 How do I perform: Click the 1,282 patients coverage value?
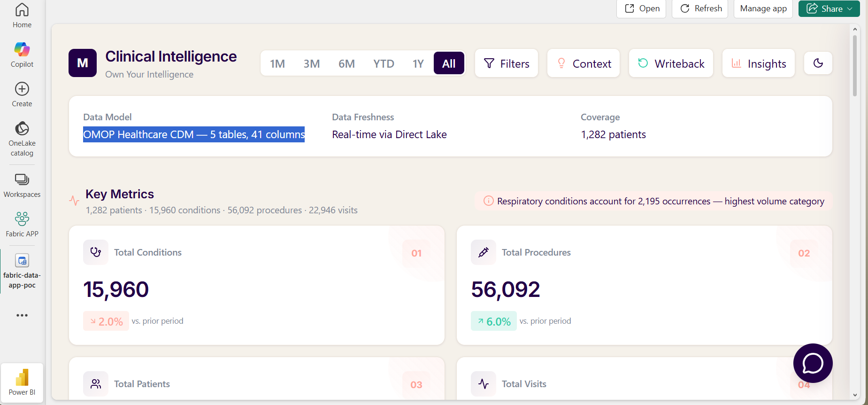[x=613, y=134]
